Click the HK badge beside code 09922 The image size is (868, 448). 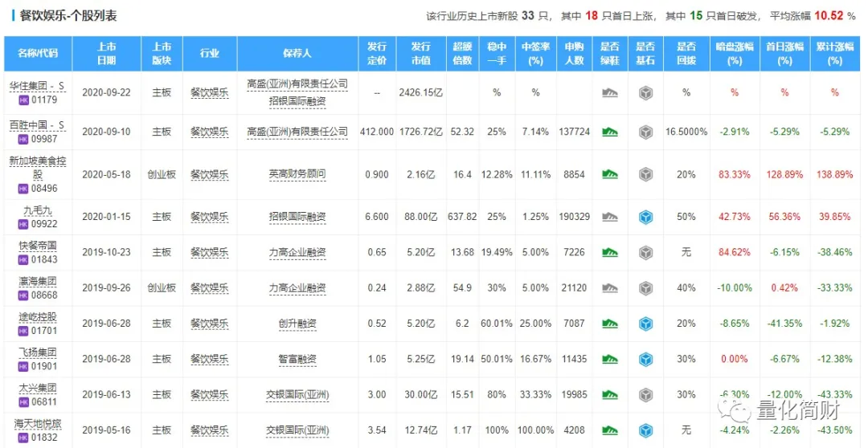[23, 224]
